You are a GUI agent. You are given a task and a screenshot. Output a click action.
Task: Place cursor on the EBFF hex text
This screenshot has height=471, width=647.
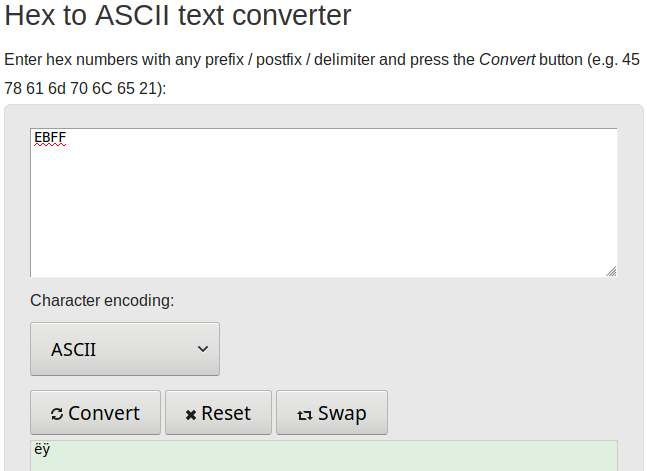pos(50,137)
